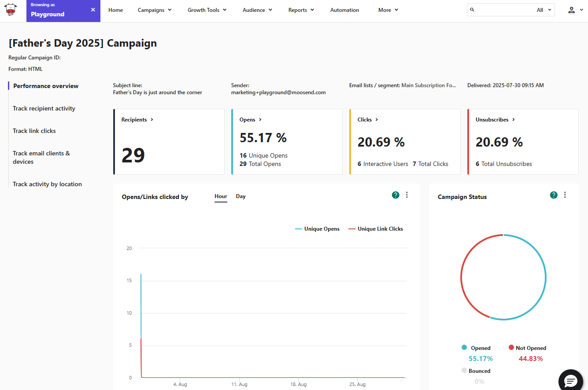Viewport: 588px width, 390px height.
Task: Close the Browsing as Playground banner
Action: (x=92, y=9)
